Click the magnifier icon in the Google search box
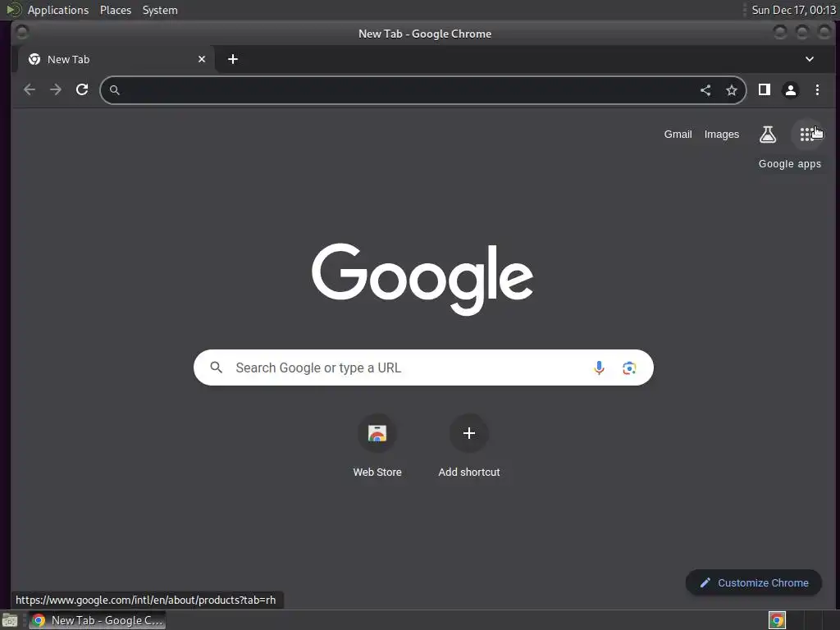This screenshot has width=840, height=630. tap(216, 367)
